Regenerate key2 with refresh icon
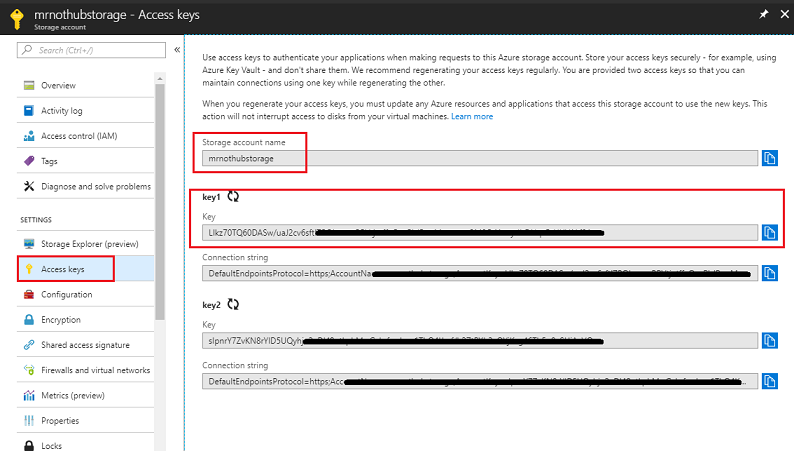This screenshot has width=794, height=451. [x=234, y=305]
